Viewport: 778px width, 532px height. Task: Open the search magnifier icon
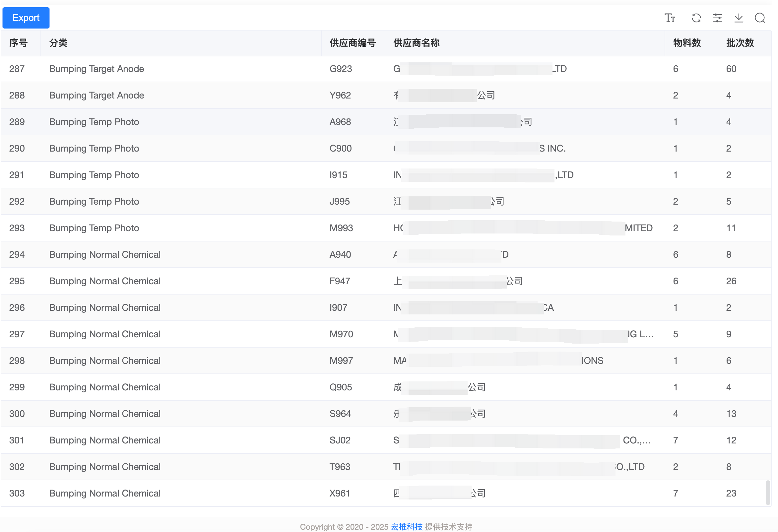coord(759,18)
